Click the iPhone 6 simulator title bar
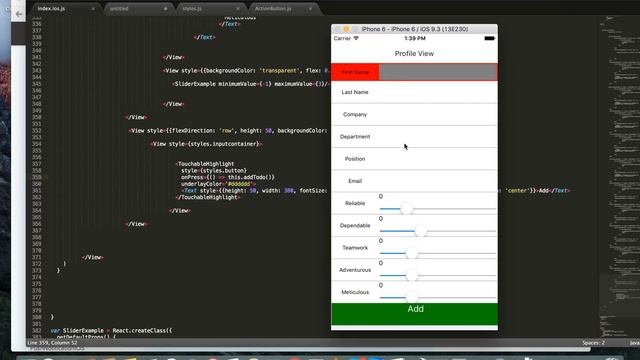Screen dimensions: 640x360 click(414, 29)
